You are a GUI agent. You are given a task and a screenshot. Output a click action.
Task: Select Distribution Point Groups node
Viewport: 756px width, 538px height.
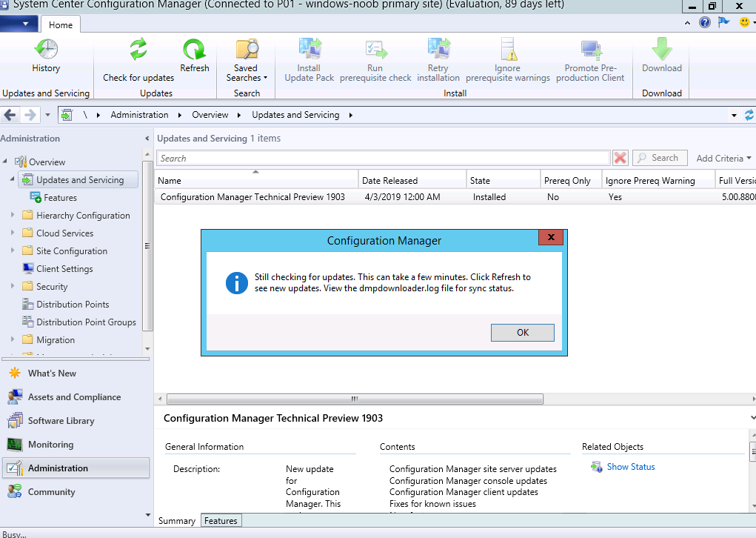coord(86,322)
